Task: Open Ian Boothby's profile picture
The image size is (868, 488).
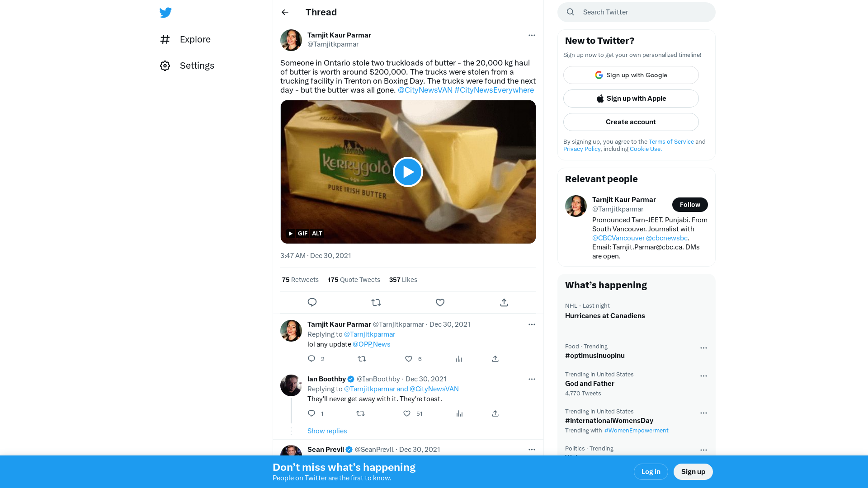Action: click(x=291, y=385)
